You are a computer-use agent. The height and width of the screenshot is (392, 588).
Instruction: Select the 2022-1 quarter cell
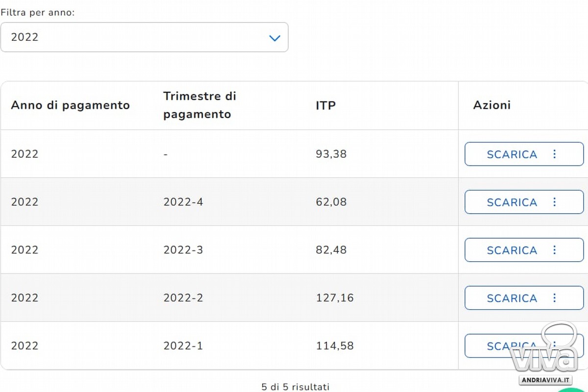point(183,346)
